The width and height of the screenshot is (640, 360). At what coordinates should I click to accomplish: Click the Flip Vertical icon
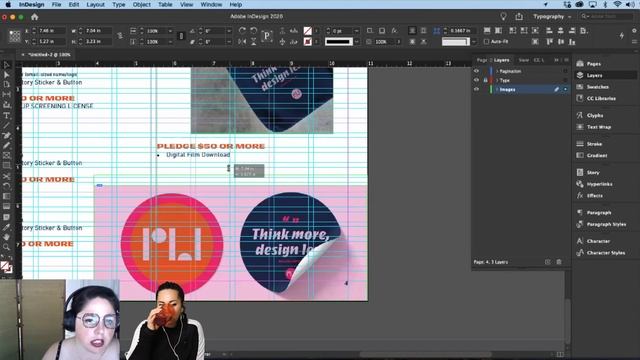[253, 41]
